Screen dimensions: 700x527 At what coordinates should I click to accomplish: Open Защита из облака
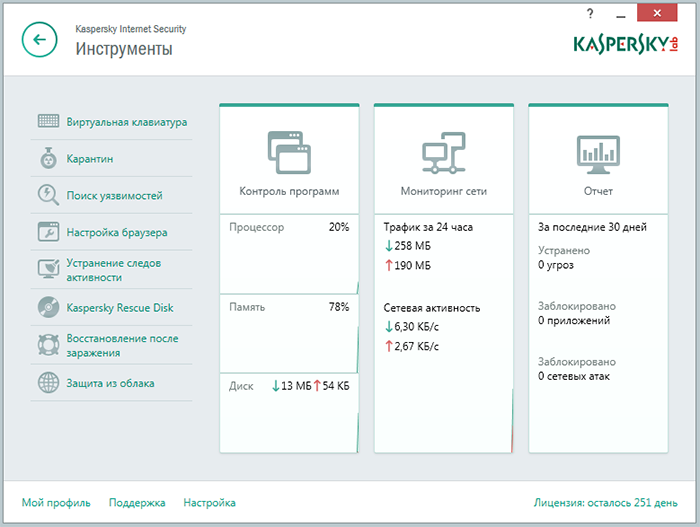(110, 383)
